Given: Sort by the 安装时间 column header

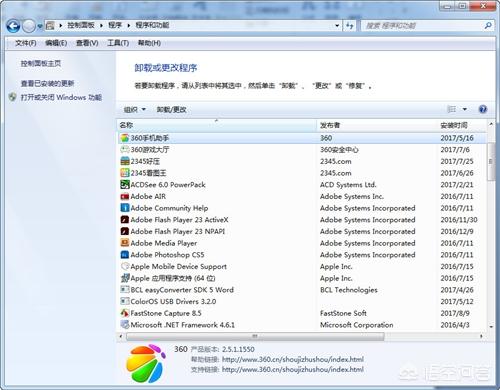Looking at the screenshot, I should click(x=462, y=125).
